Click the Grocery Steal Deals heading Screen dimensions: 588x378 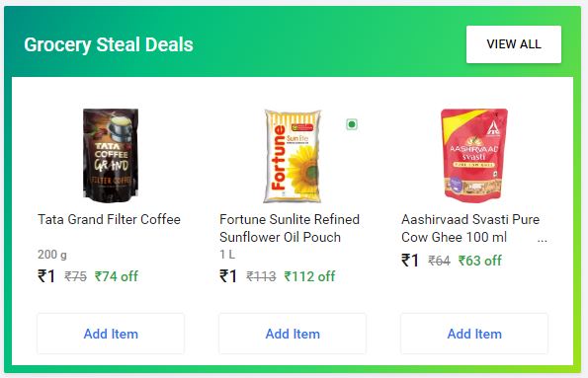pyautogui.click(x=109, y=44)
